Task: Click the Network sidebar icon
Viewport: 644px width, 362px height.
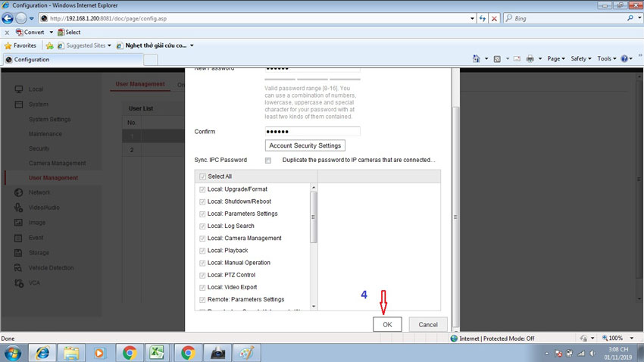Action: click(18, 192)
